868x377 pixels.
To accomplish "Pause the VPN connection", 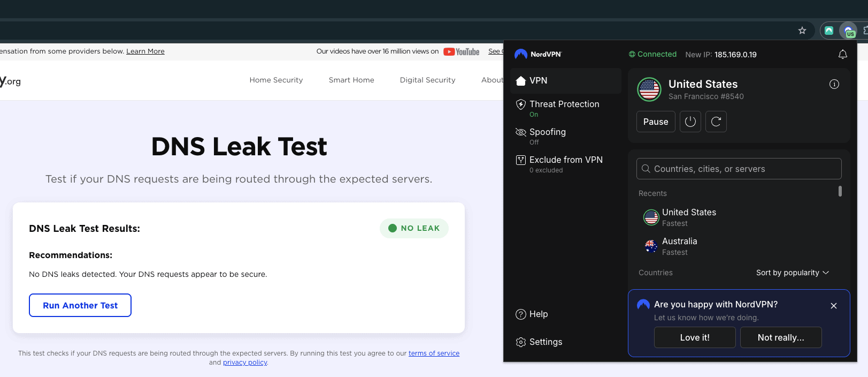I will [x=656, y=122].
